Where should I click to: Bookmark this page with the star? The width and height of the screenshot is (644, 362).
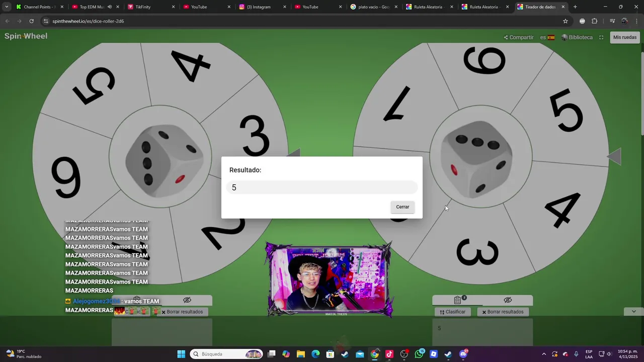[x=566, y=21]
